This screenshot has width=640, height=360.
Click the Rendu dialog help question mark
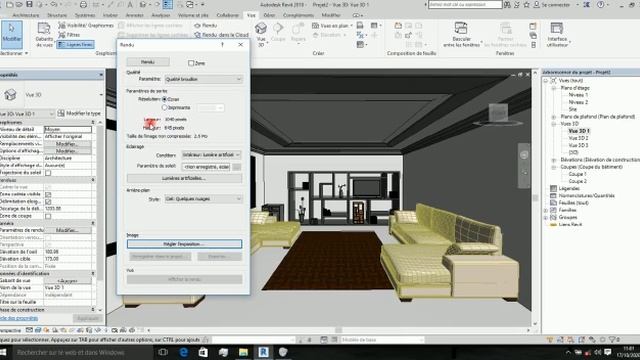(x=222, y=44)
